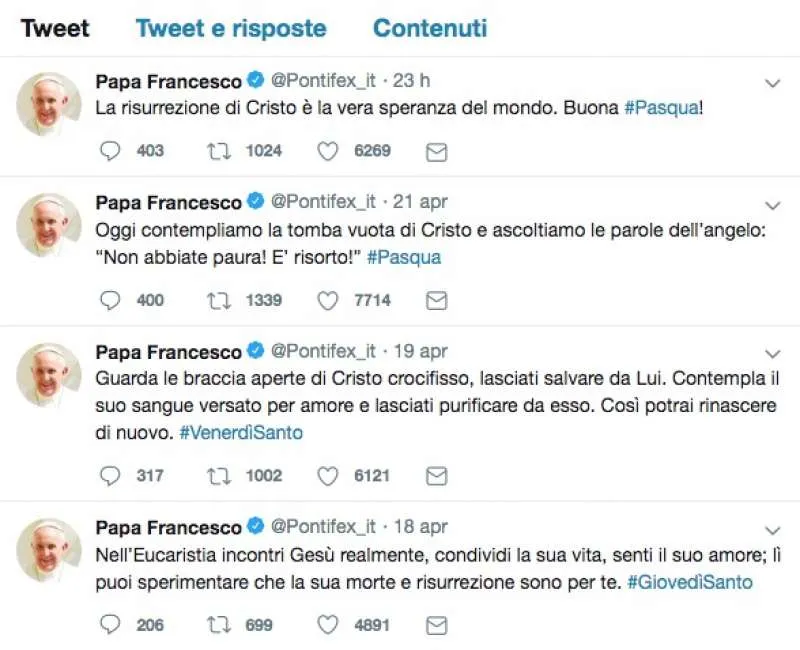Open the chevron menu on 19 apr tweet
The height and width of the screenshot is (650, 800).
click(x=772, y=353)
